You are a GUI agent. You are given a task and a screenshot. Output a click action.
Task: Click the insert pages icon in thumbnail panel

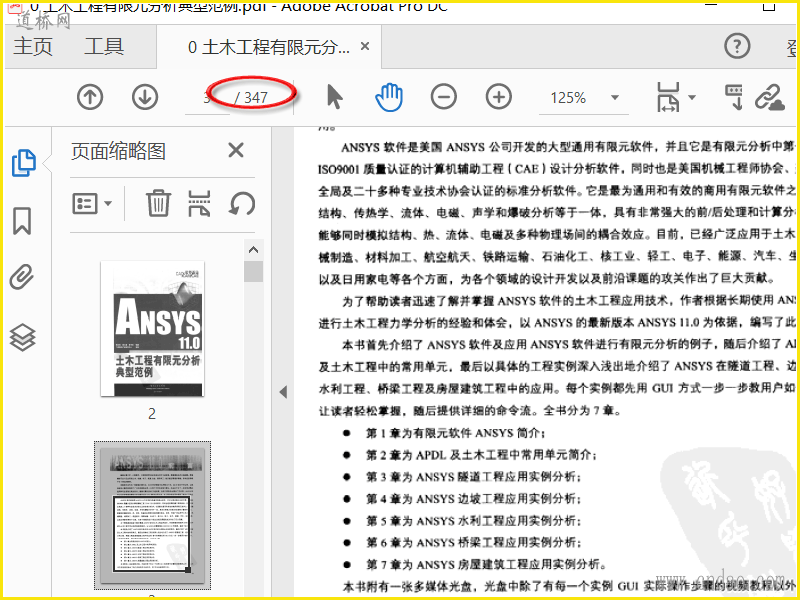pos(199,203)
